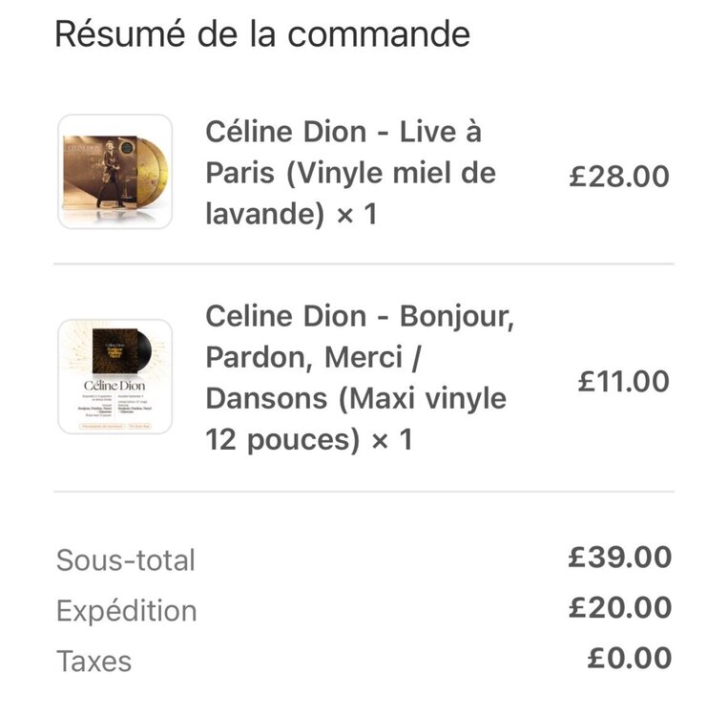Click the Sous-total label

126,559
